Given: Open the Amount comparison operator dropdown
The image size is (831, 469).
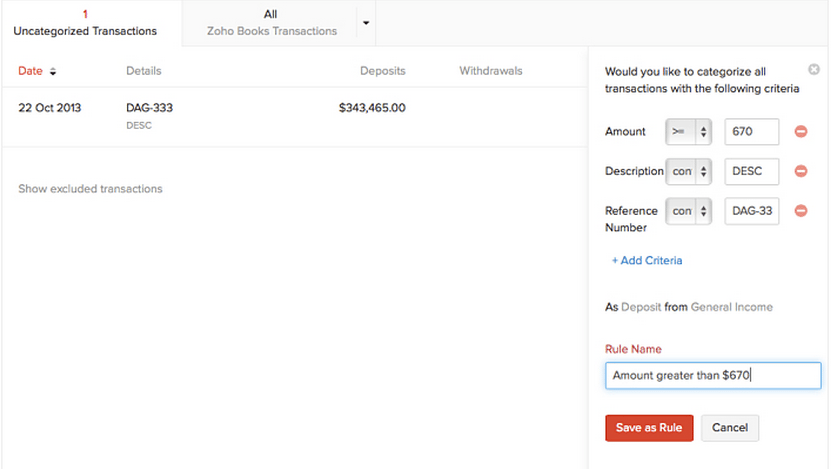Looking at the screenshot, I should point(688,131).
